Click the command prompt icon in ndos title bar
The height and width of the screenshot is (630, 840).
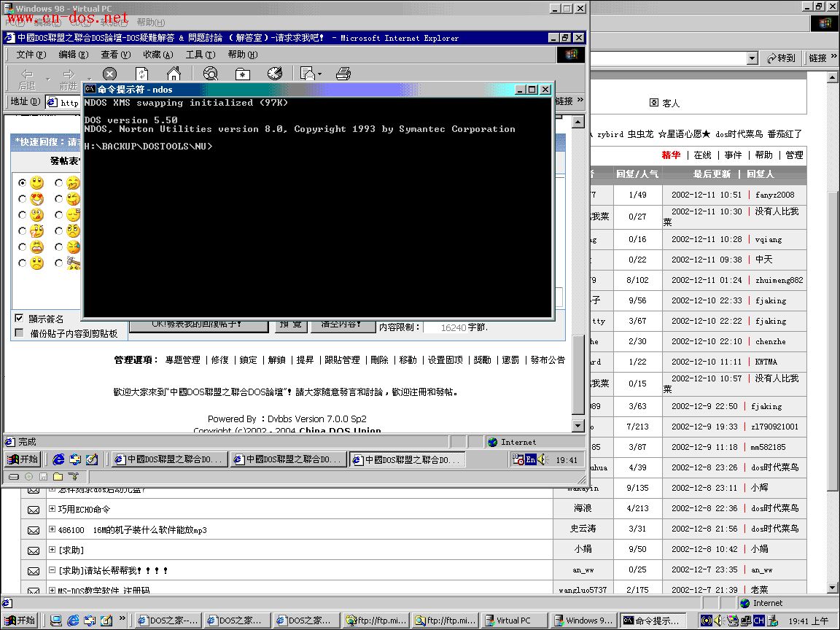pos(90,90)
